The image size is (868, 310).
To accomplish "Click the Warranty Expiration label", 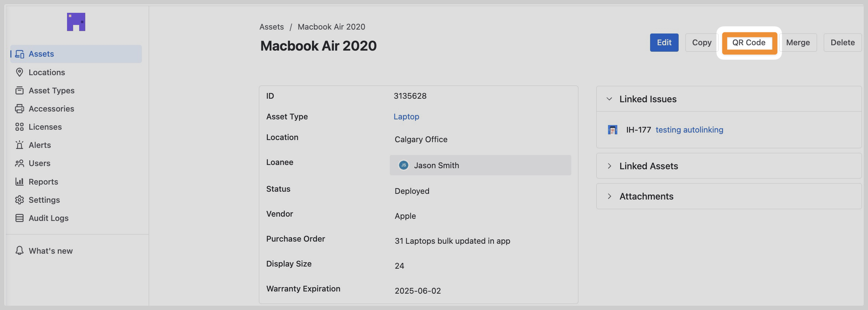I will [x=303, y=289].
